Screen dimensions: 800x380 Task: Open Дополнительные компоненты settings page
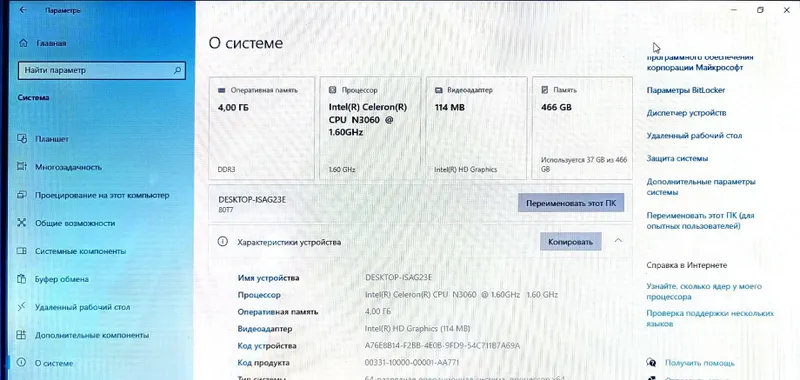click(92, 335)
